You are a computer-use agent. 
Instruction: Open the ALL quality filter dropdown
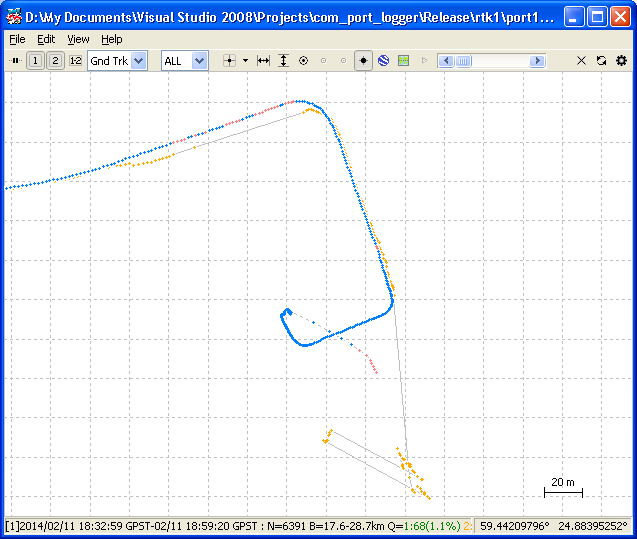click(x=199, y=61)
